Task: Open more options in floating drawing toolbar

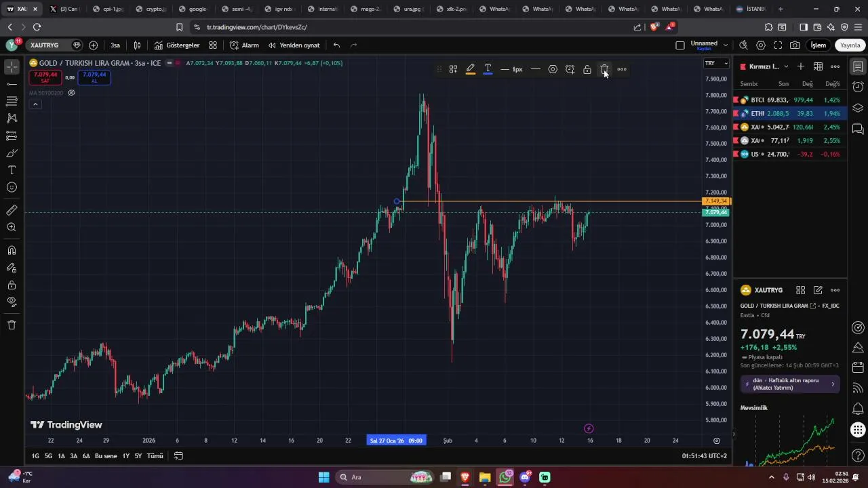Action: (x=622, y=69)
